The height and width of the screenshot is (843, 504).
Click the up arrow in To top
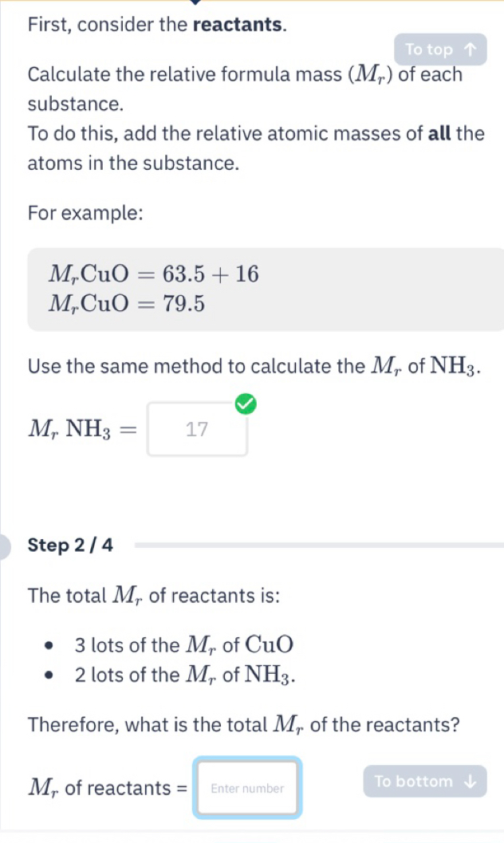pyautogui.click(x=471, y=49)
